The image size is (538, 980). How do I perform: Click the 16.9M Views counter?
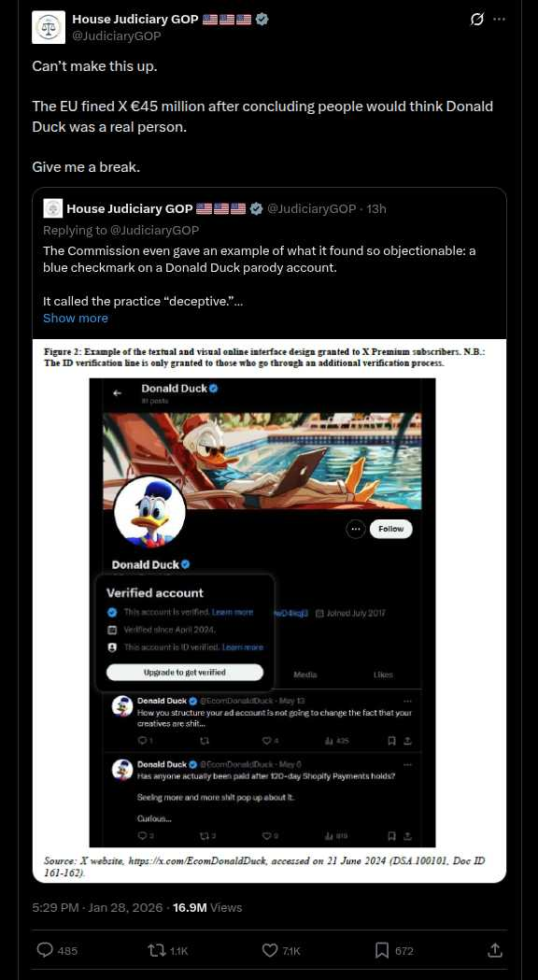click(x=206, y=907)
